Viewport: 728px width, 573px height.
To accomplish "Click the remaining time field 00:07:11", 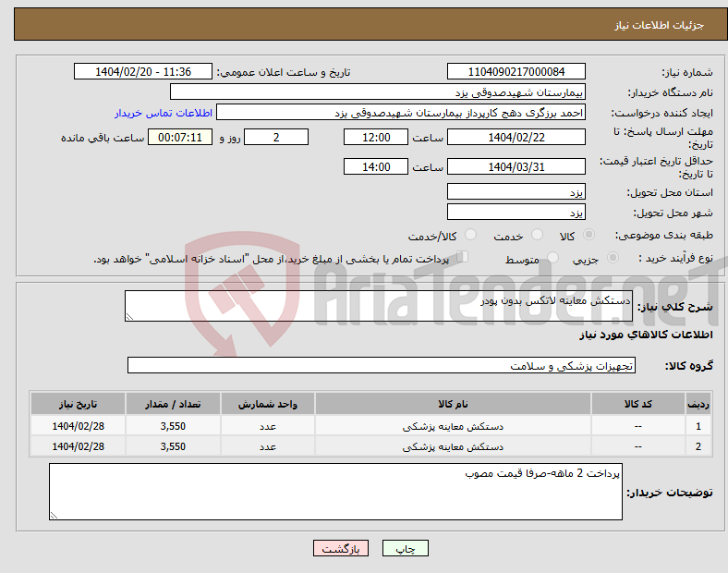I will [x=180, y=138].
